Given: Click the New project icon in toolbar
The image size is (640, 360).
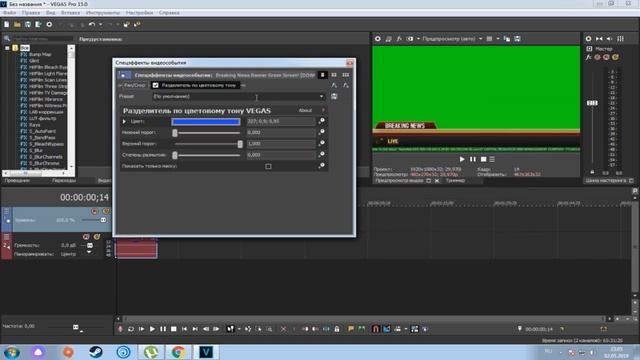Looking at the screenshot, I should click(x=7, y=24).
